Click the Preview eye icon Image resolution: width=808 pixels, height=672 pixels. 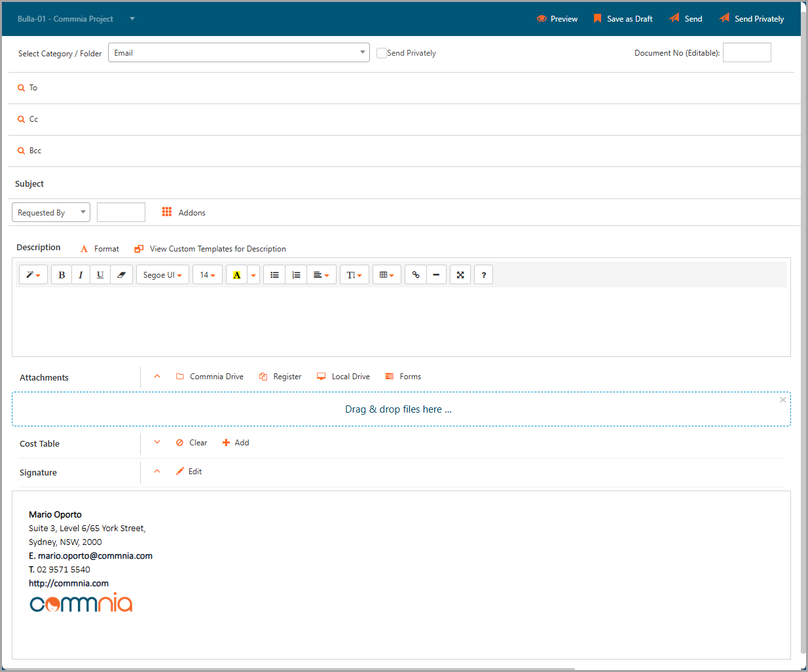coord(542,18)
